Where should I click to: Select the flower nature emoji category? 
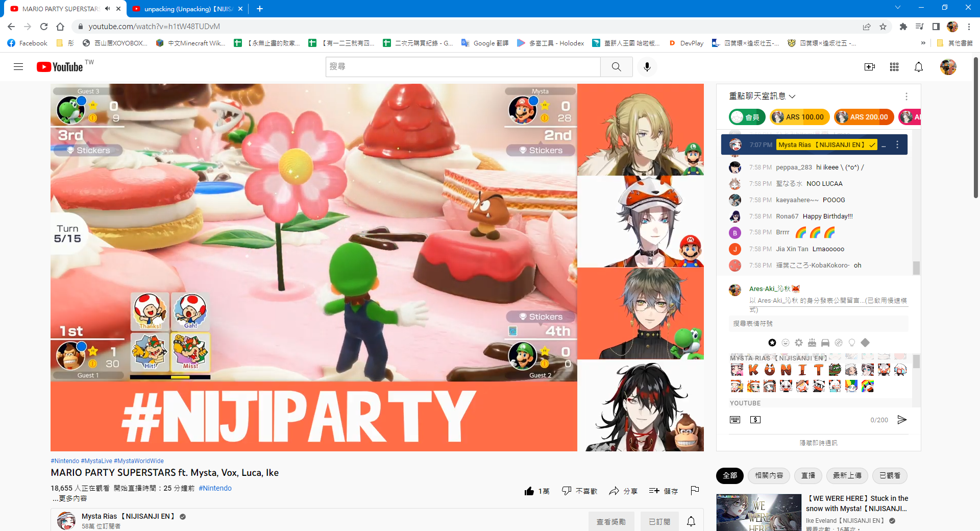pos(799,343)
